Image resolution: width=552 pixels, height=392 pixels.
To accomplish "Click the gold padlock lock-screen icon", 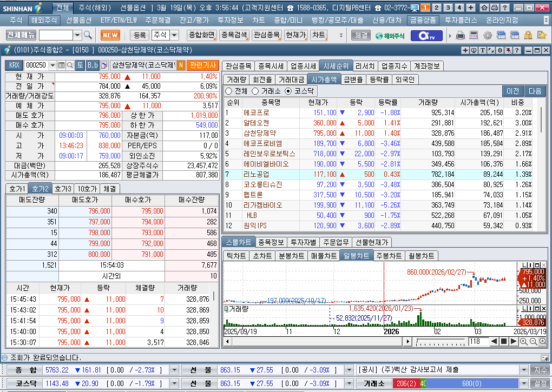I will point(528,35).
